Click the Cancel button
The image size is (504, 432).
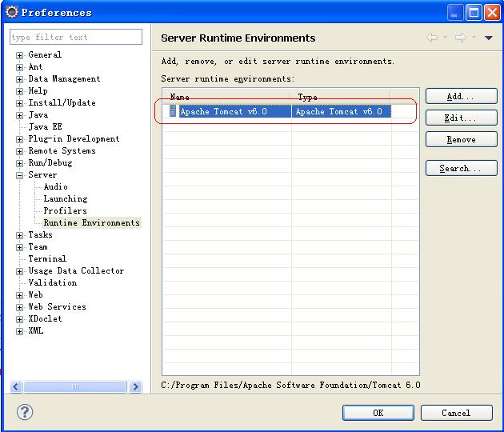click(457, 413)
